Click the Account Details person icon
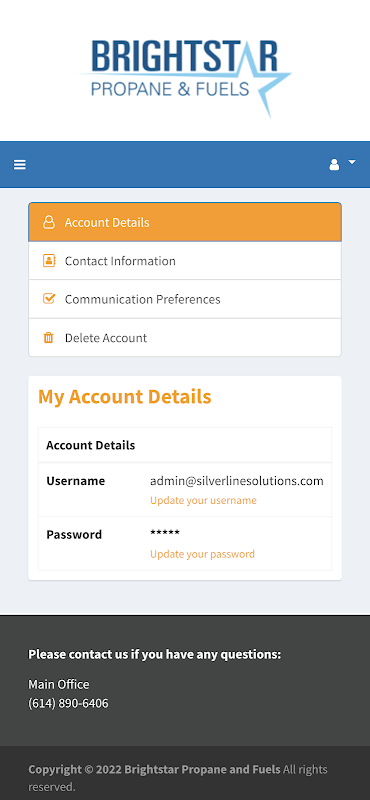This screenshot has width=370, height=800. click(48, 222)
